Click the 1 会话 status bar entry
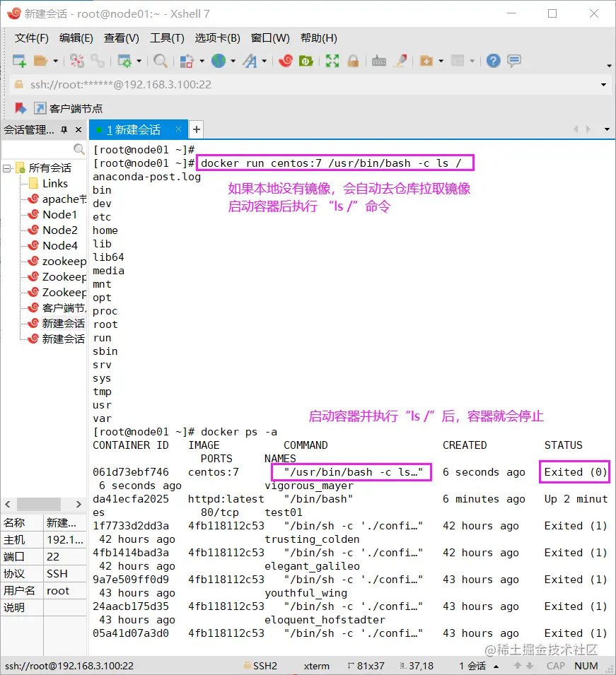The height and width of the screenshot is (675, 616). [x=472, y=666]
